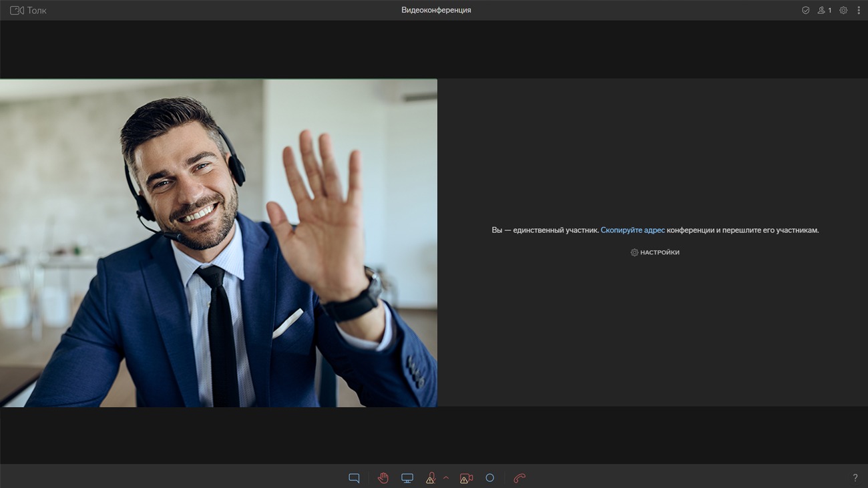Toggle the microphone on or off
Screen dimensions: 868x488
pyautogui.click(x=431, y=478)
